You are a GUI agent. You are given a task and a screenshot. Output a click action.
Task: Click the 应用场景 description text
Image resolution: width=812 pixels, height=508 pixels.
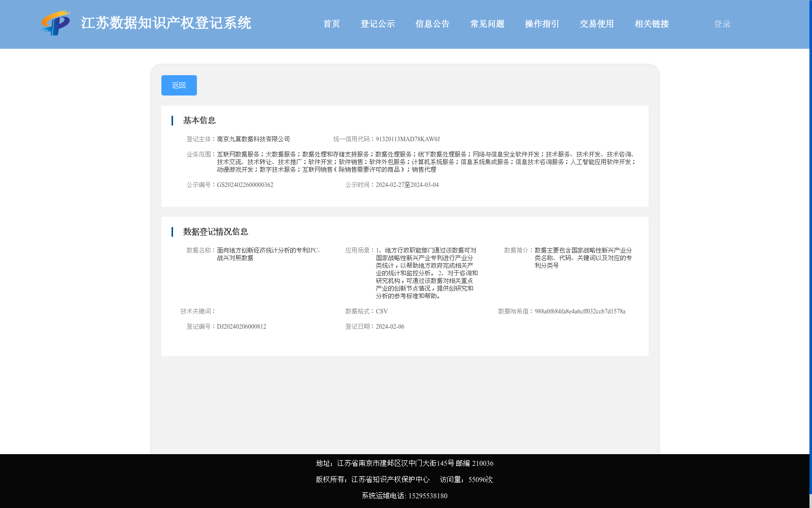point(427,273)
